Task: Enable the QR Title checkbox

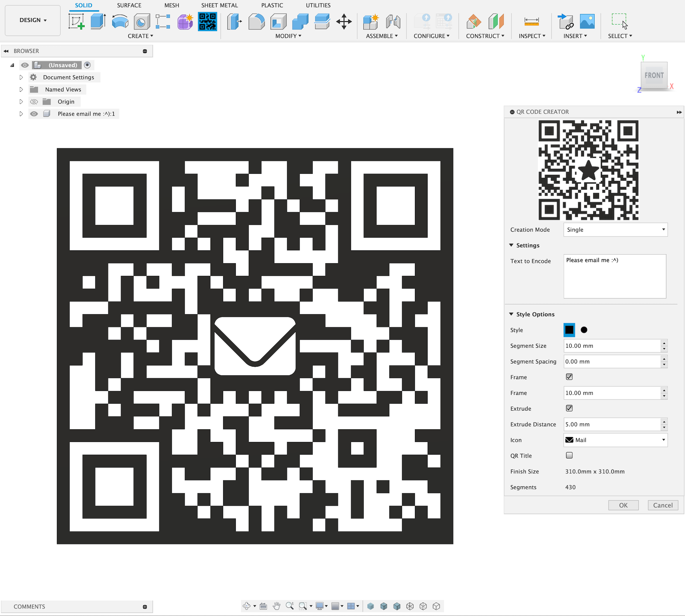Action: pyautogui.click(x=569, y=455)
